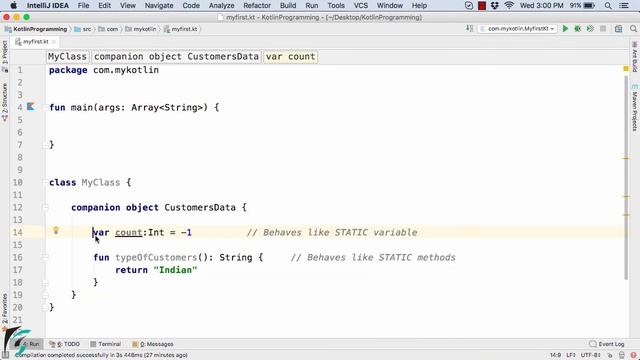
Task: Click KotlinProgramming in navigation bar
Action: [x=36, y=29]
